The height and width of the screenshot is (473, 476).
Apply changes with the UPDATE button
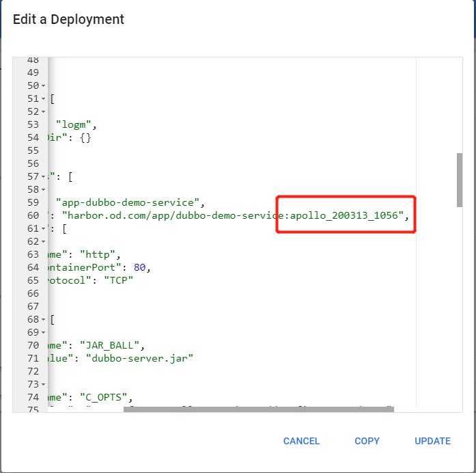pos(432,441)
